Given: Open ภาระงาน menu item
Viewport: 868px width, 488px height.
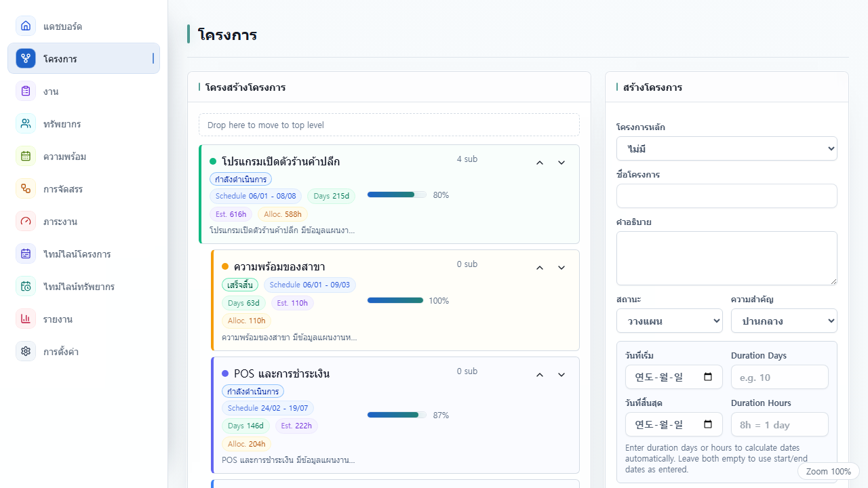Looking at the screenshot, I should tap(83, 221).
